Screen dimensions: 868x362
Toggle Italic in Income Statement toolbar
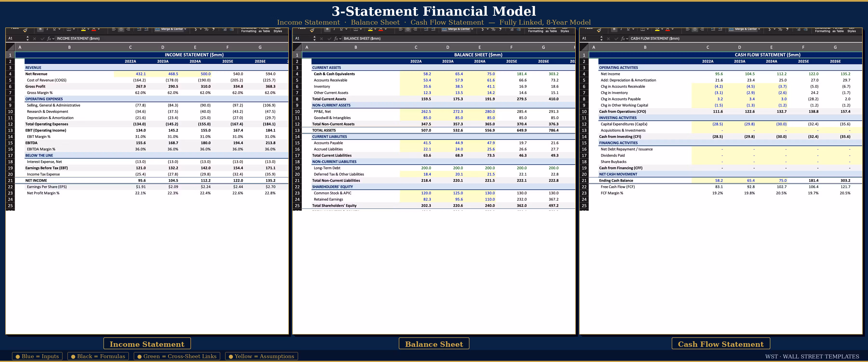pos(47,29)
